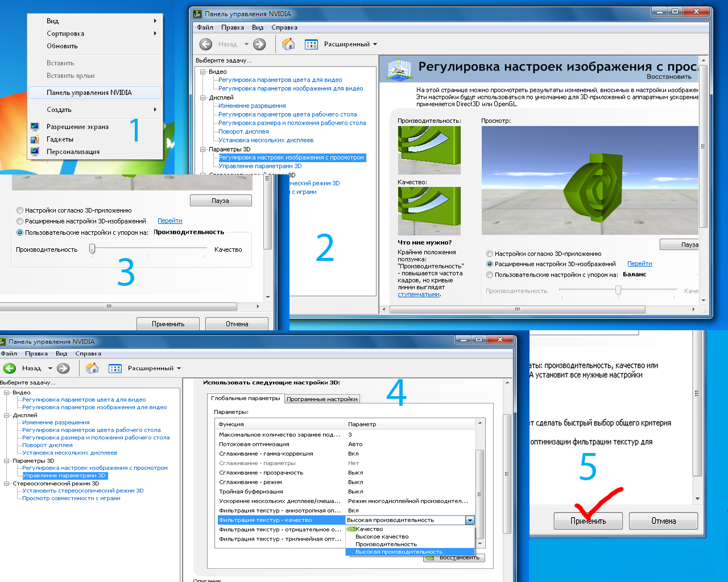Switch to the Программные настройки tab
Screen dimensions: 728x582
click(322, 399)
